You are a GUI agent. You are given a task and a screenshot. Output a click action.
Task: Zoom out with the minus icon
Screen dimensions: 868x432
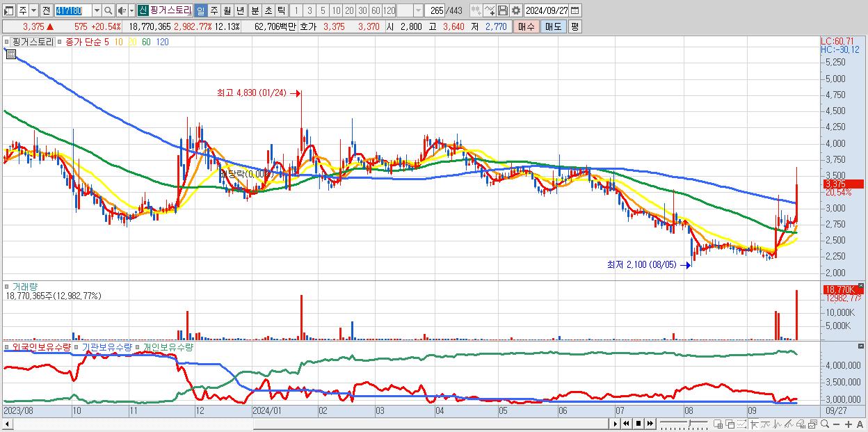pos(837,424)
